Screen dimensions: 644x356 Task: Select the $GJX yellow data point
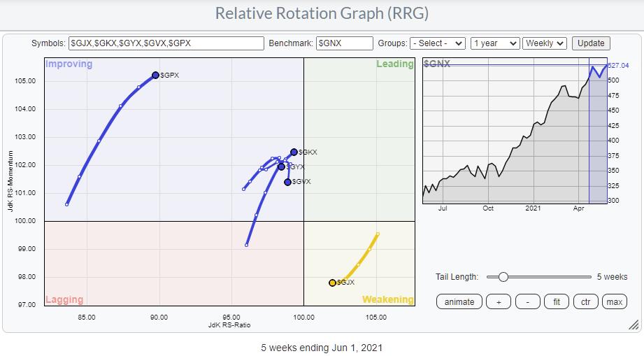click(x=332, y=283)
